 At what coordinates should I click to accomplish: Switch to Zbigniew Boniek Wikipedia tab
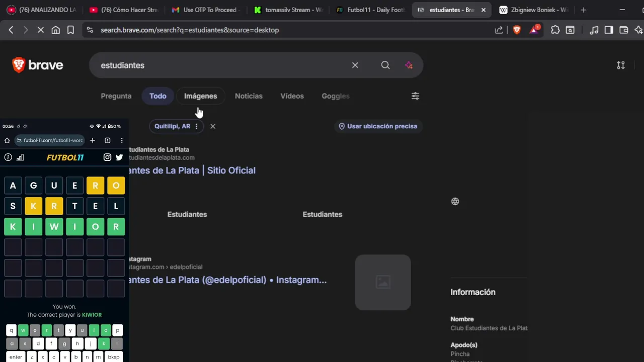pos(534,10)
